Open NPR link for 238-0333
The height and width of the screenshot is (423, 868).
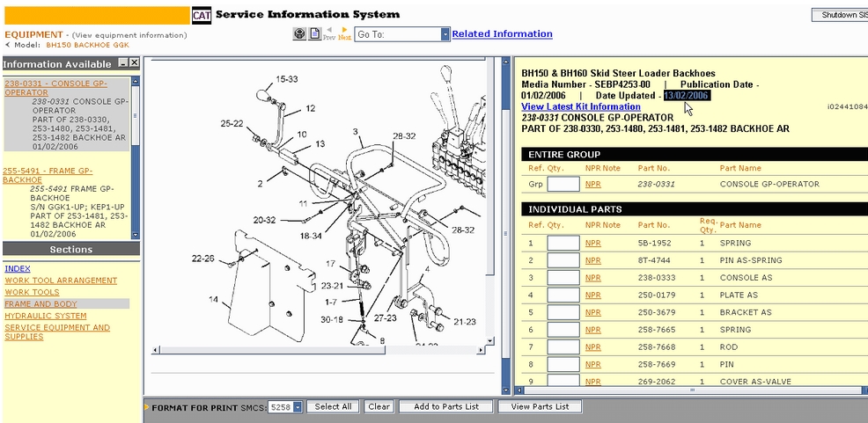[592, 278]
